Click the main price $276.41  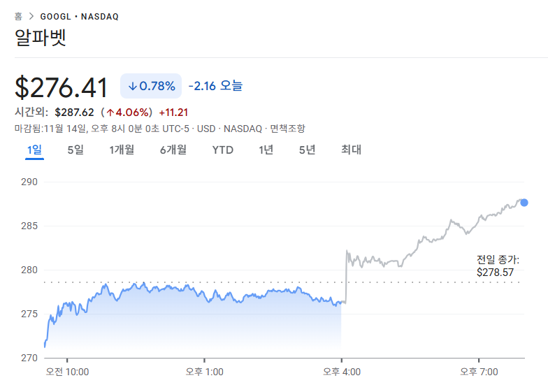click(x=62, y=88)
